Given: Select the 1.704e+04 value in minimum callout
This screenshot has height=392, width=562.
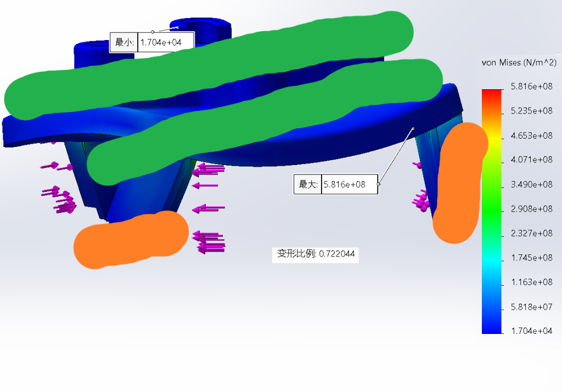Looking at the screenshot, I should [x=160, y=42].
